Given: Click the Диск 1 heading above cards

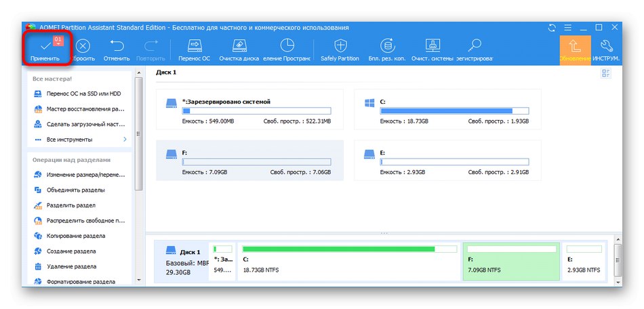Looking at the screenshot, I should 166,73.
